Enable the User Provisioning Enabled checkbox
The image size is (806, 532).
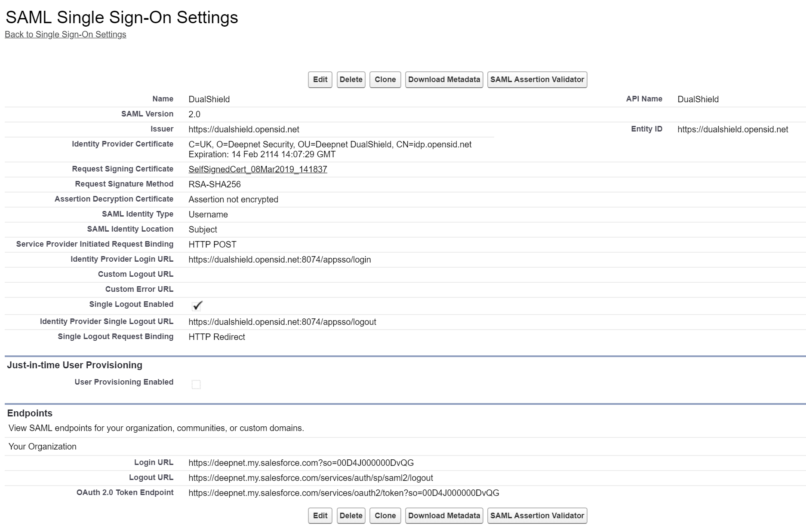pyautogui.click(x=196, y=384)
